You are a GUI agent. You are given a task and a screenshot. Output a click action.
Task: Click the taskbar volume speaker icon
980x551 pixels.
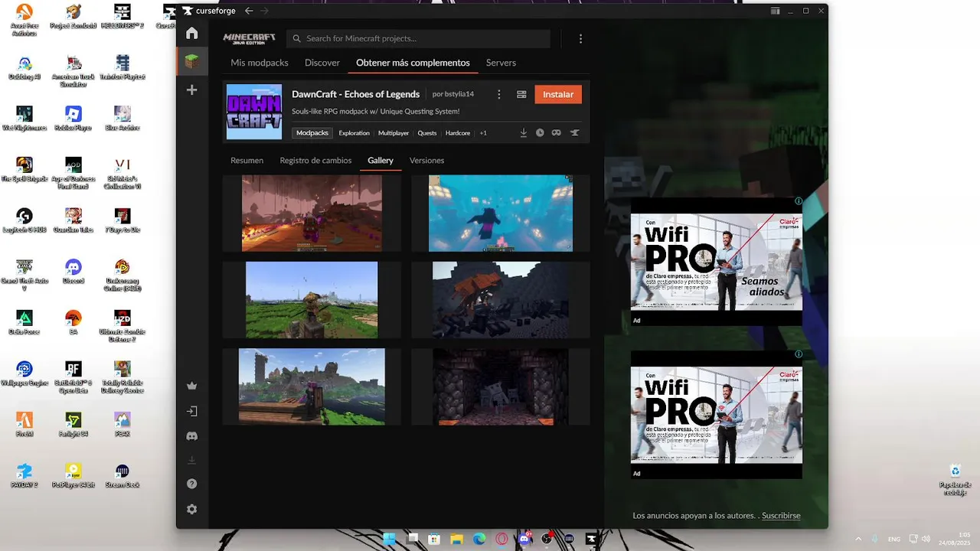coord(926,539)
